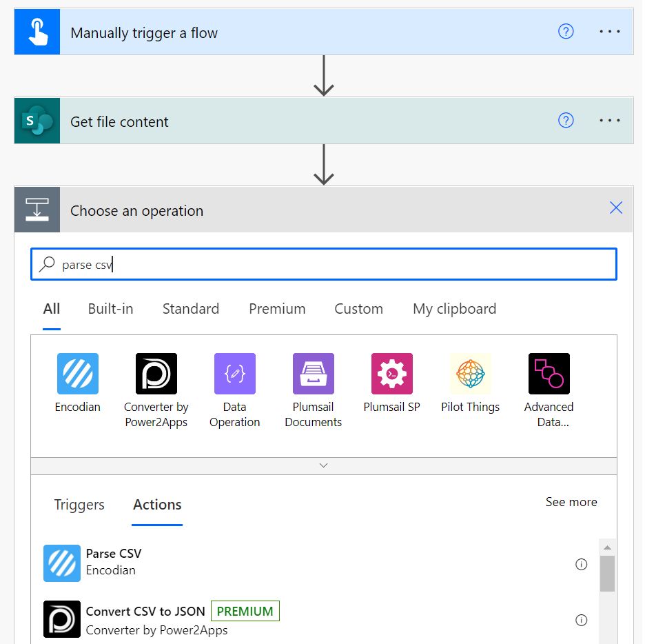Select the Manually trigger a flow title
This screenshot has height=644, width=645.
tap(144, 33)
